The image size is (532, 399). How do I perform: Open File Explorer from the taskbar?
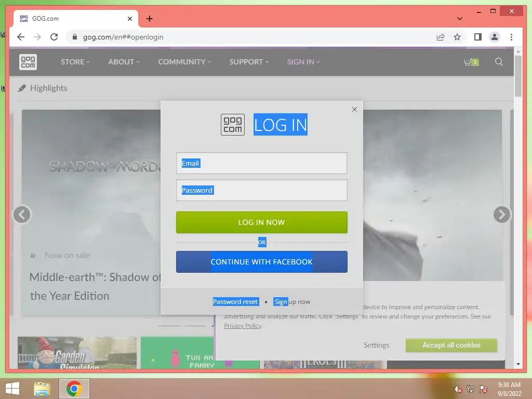[x=42, y=389]
